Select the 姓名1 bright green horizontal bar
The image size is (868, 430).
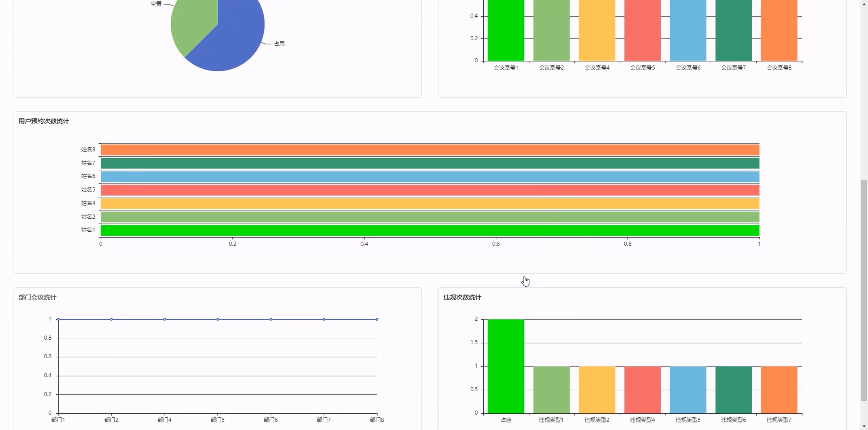click(430, 230)
